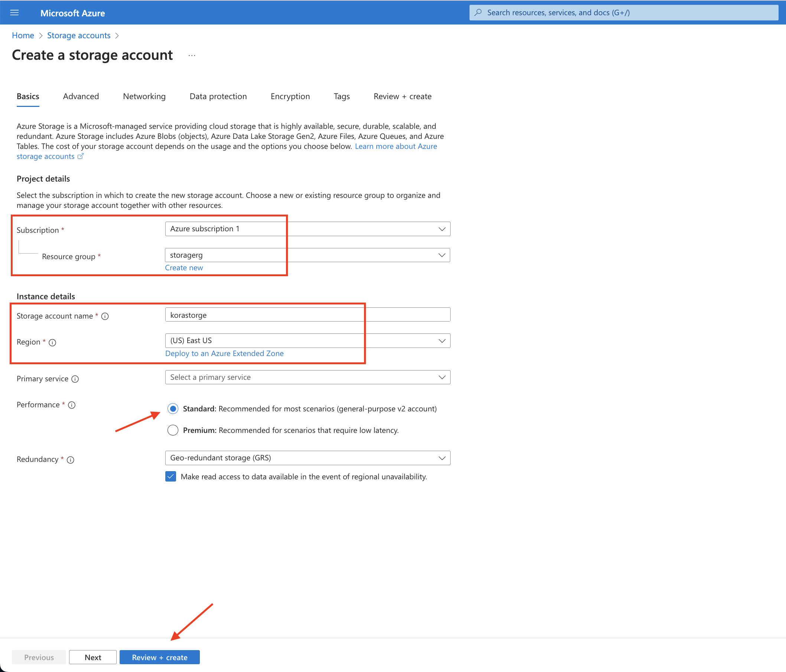Click the Next button

[x=93, y=658]
